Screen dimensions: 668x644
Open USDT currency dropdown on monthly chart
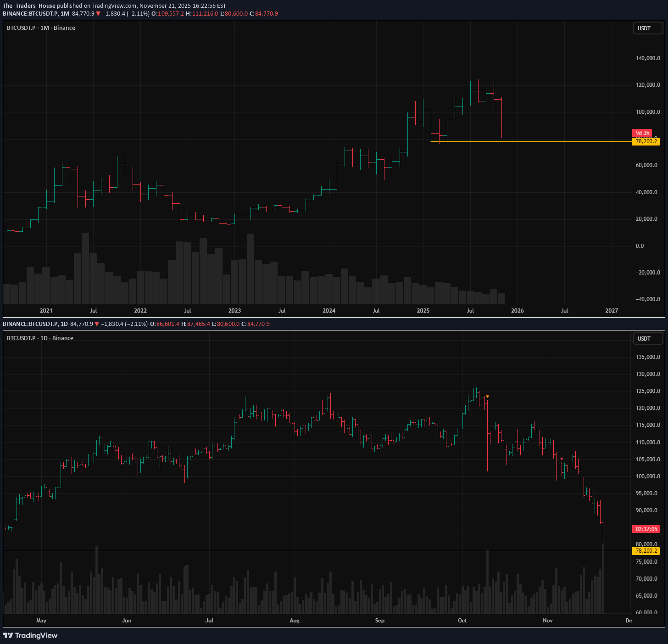point(648,28)
